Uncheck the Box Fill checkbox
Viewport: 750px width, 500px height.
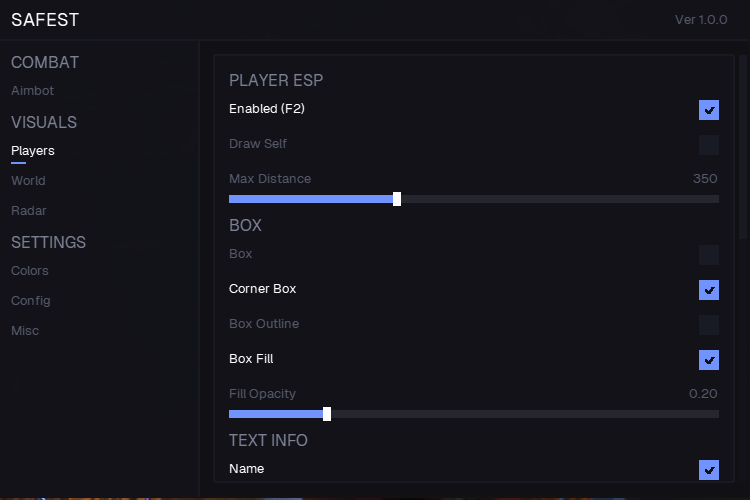pyautogui.click(x=709, y=360)
